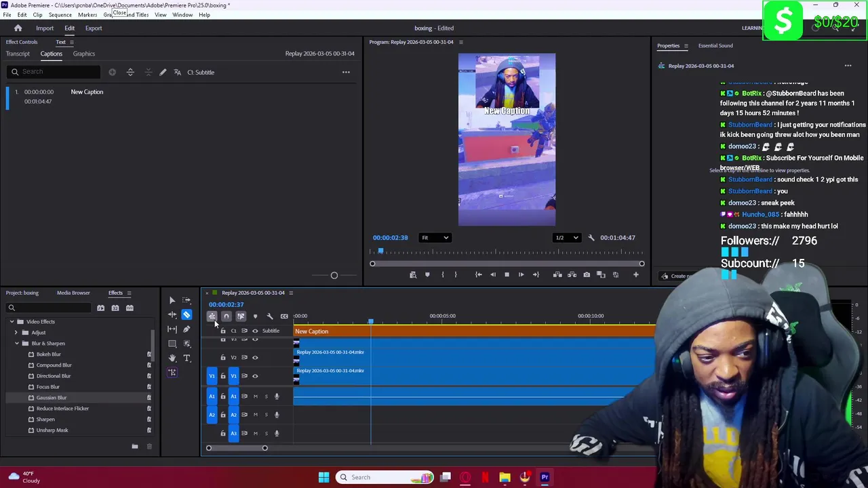The image size is (868, 488).
Task: Toggle V1 track output eye
Action: pyautogui.click(x=255, y=376)
